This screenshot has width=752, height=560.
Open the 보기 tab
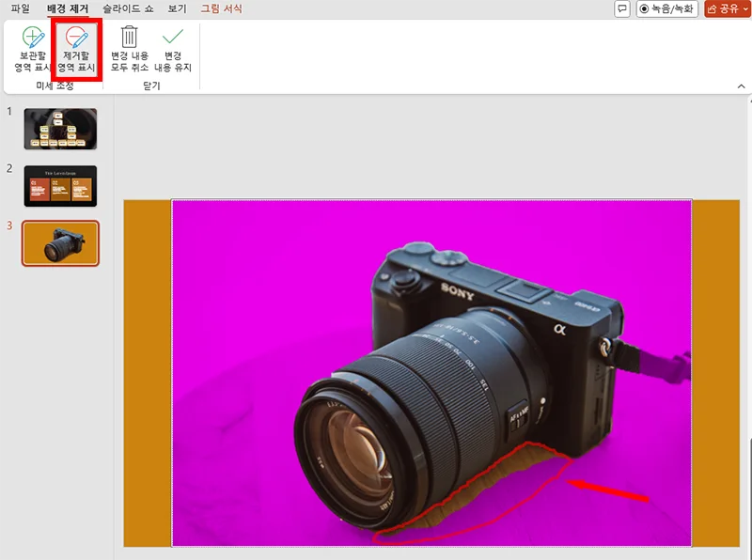point(177,8)
